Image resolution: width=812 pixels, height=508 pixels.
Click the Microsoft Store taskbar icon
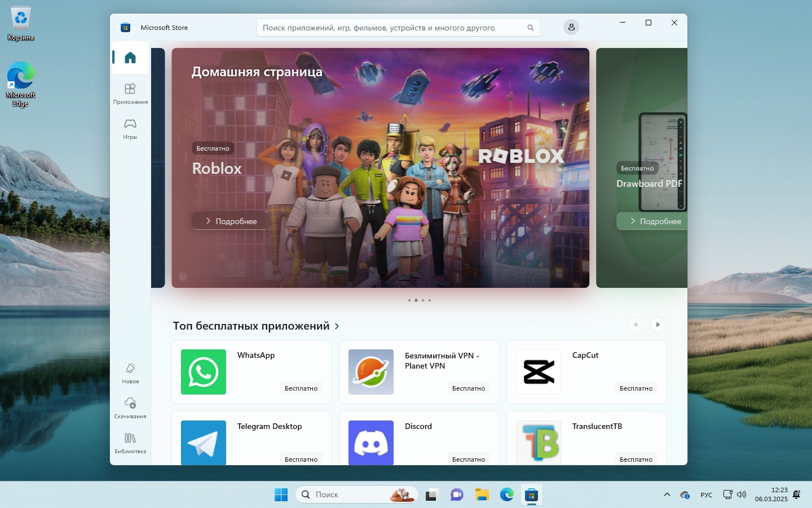click(x=531, y=494)
